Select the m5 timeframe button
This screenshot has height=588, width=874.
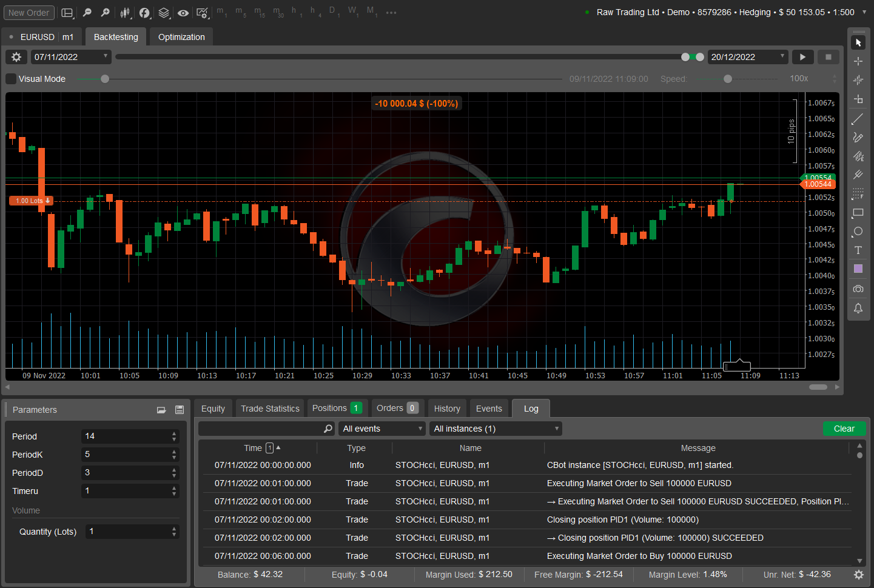[x=241, y=12]
